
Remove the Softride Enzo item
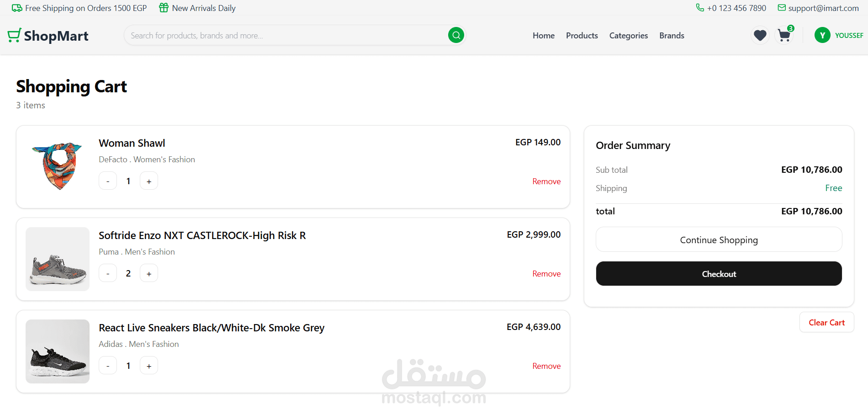click(546, 274)
